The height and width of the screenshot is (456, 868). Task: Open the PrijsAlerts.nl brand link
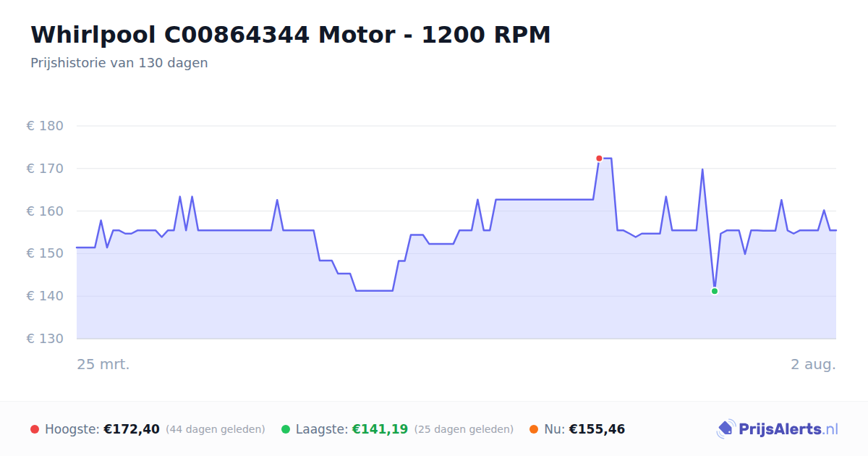(777, 429)
